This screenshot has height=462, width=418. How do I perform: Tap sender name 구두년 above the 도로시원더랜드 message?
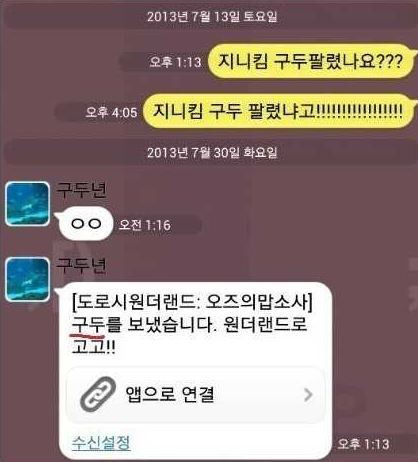[x=81, y=266]
